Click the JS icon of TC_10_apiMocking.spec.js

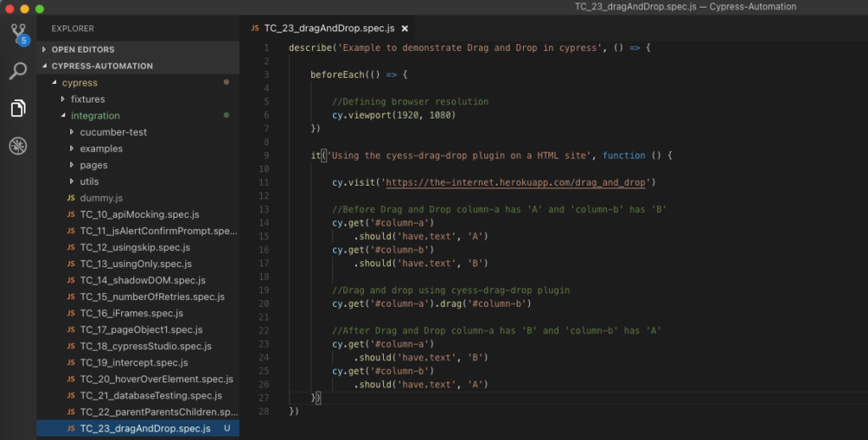point(71,214)
